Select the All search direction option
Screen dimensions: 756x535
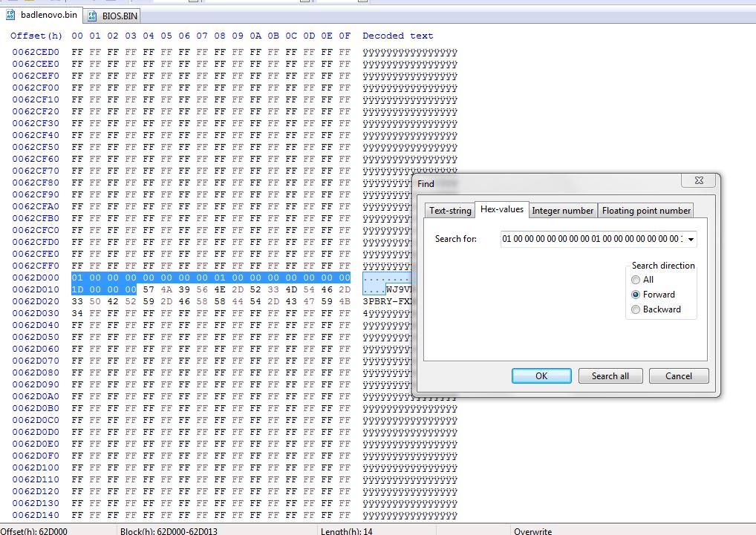click(642, 280)
